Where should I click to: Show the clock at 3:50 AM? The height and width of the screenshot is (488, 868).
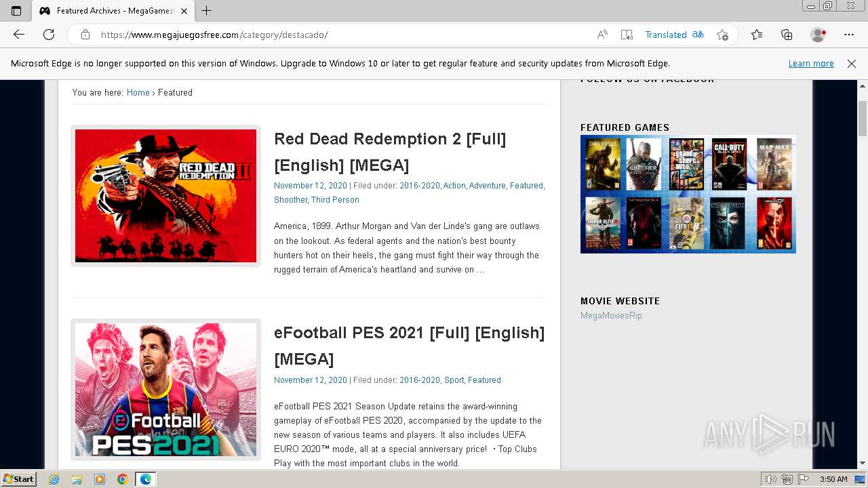(833, 479)
